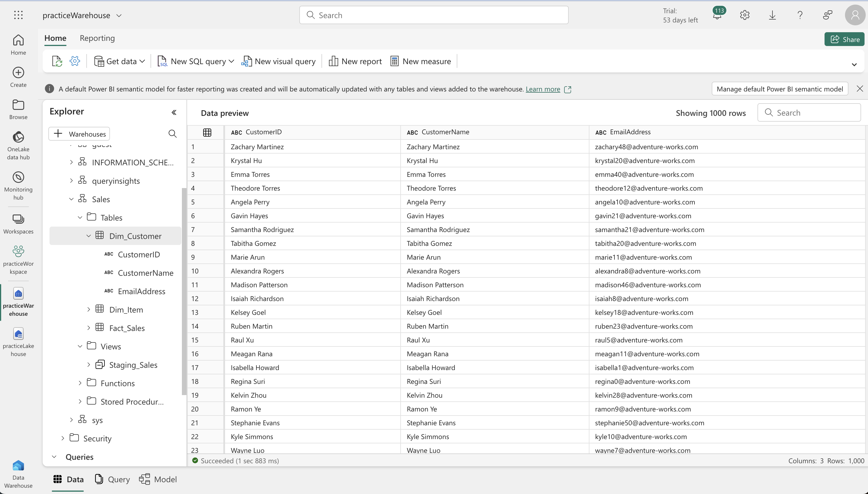Click Manage default Power BI semantic model
Image resolution: width=868 pixels, height=494 pixels.
coord(780,89)
